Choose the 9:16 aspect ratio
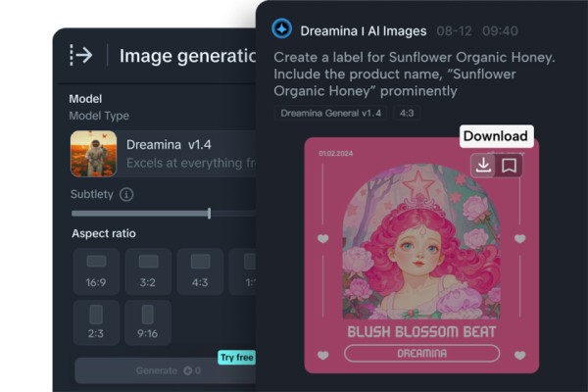Image resolution: width=588 pixels, height=392 pixels. [x=148, y=322]
